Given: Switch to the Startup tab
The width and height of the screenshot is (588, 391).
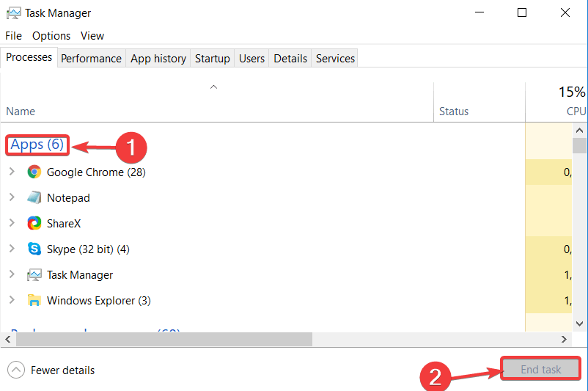Looking at the screenshot, I should (x=212, y=59).
